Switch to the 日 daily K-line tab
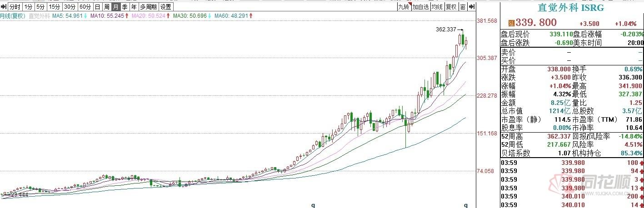 (x=97, y=7)
